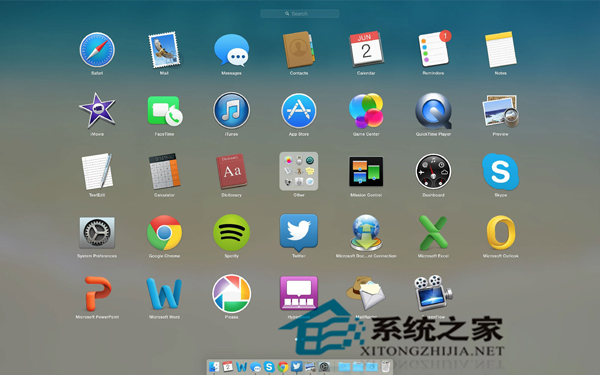Open the Contacts address book app
This screenshot has height=375, width=600.
299,50
